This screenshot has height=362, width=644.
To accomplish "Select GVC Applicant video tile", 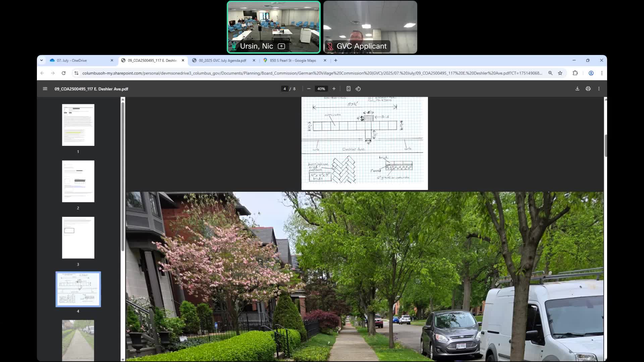I will pyautogui.click(x=370, y=27).
